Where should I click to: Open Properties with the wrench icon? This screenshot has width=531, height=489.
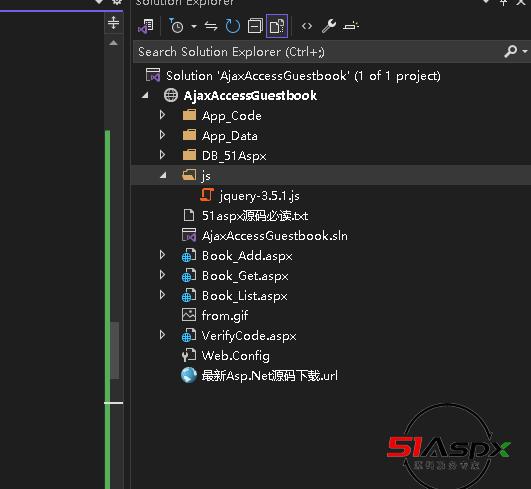pyautogui.click(x=328, y=26)
